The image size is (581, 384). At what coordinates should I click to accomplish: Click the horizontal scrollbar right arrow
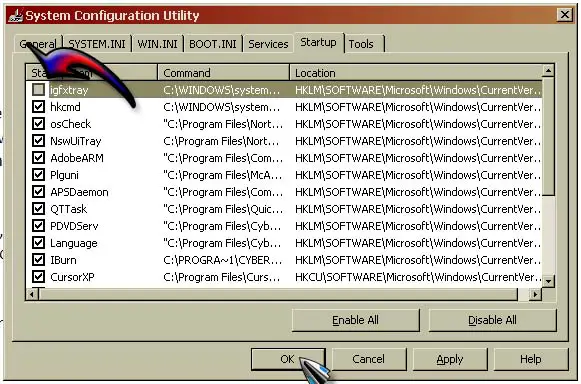(535, 294)
